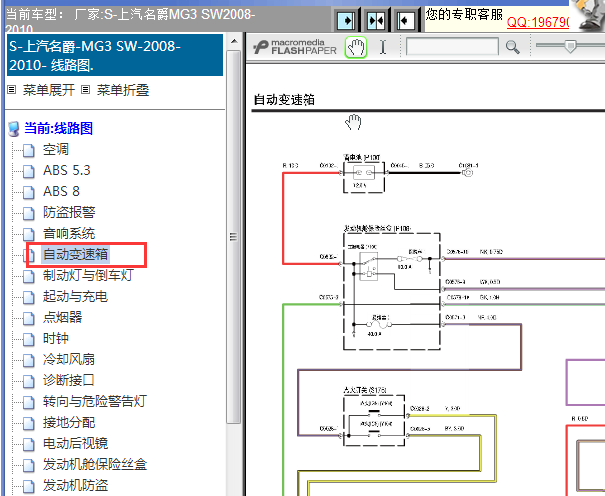The width and height of the screenshot is (605, 496).
Task: Click the page icon next to 接地分配
Action: 29,423
